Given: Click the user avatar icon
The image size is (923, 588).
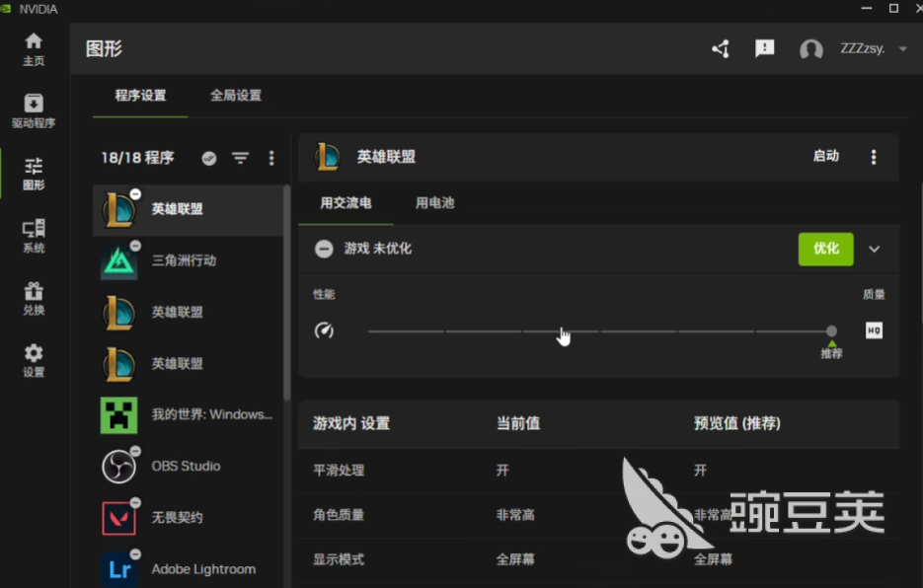Looking at the screenshot, I should 811,49.
